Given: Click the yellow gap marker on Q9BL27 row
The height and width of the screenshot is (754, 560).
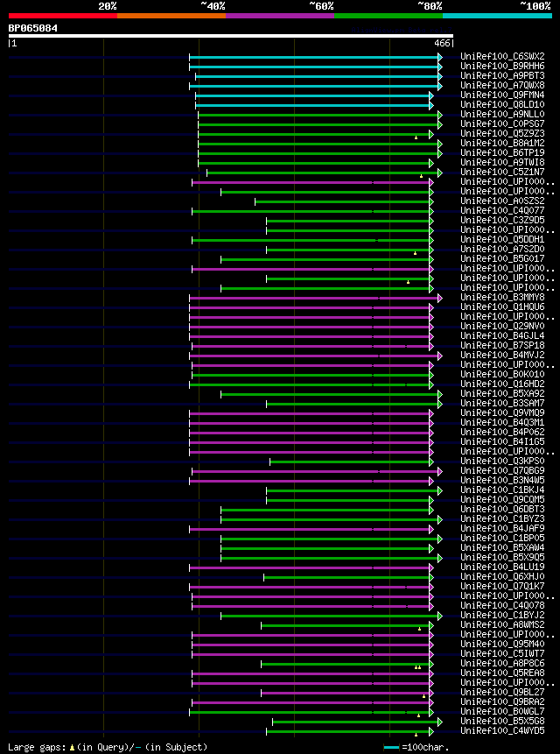Looking at the screenshot, I should pyautogui.click(x=424, y=696).
